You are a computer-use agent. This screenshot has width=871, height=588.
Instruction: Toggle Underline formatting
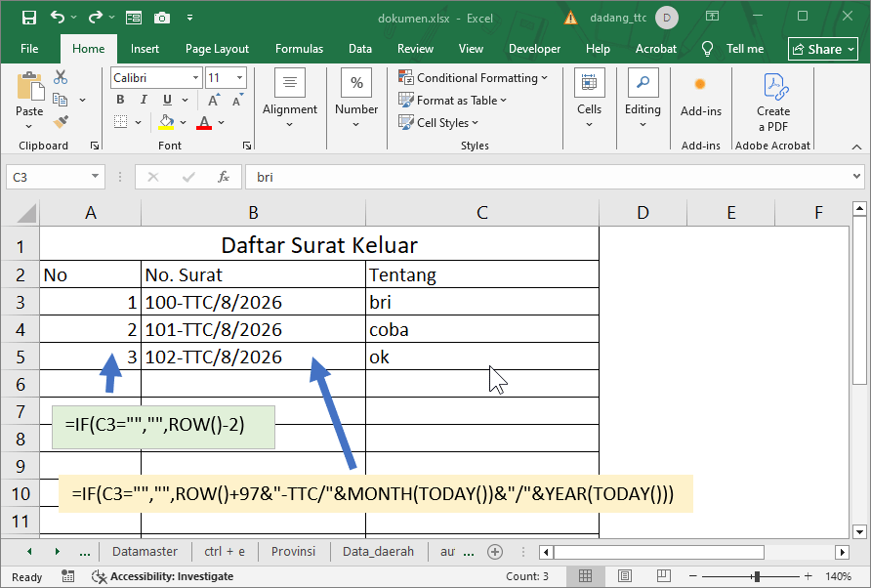[x=167, y=100]
